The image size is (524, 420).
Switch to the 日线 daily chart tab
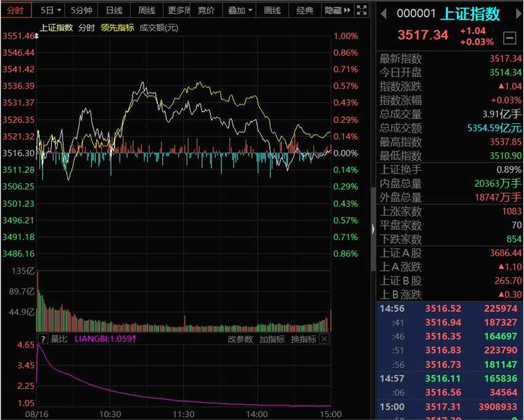[x=113, y=10]
